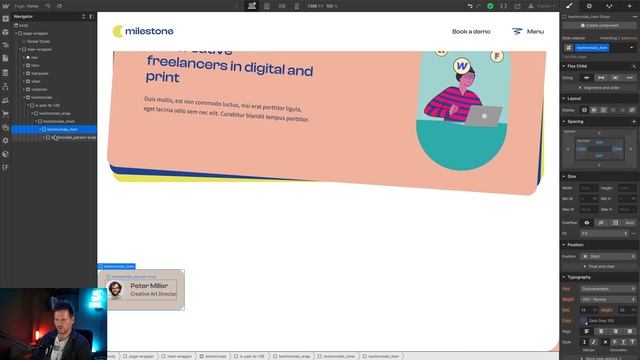Open Position Static dropdown
The width and height of the screenshot is (640, 360).
(608, 256)
